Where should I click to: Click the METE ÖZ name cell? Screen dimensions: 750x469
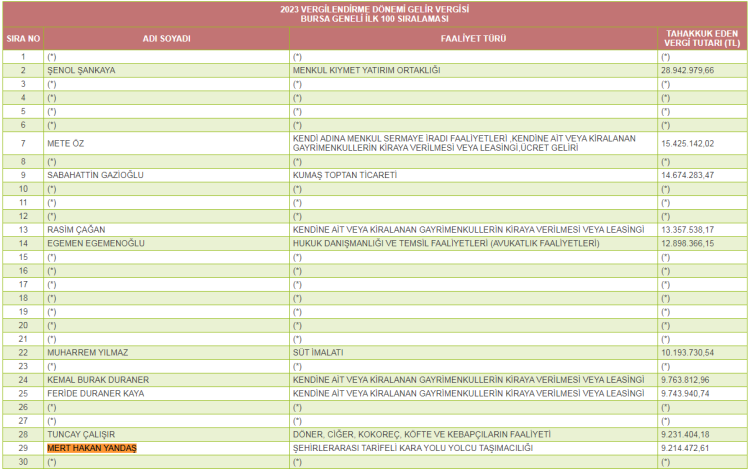[64, 144]
